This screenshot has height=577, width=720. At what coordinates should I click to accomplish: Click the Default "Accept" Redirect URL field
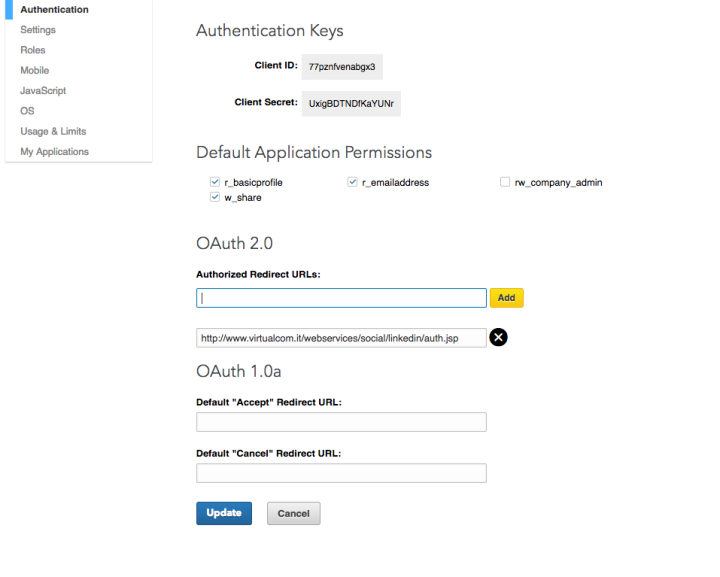coord(341,422)
